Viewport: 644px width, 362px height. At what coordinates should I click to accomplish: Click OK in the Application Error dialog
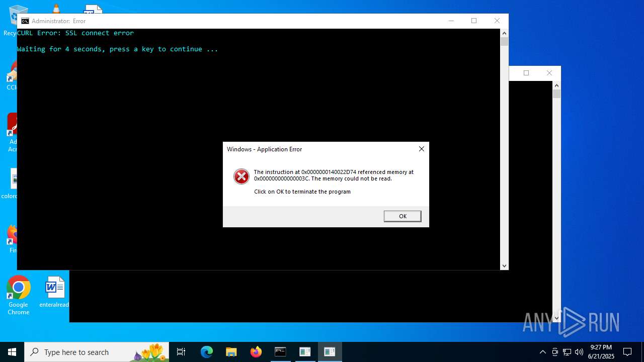[x=403, y=216]
